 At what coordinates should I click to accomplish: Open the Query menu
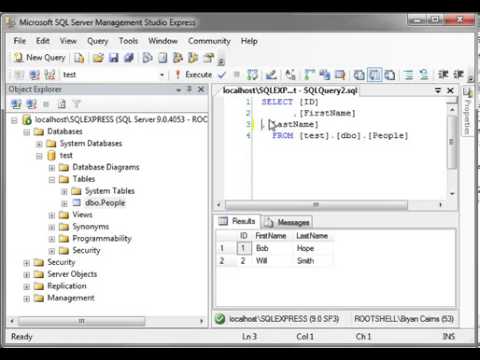pos(97,41)
